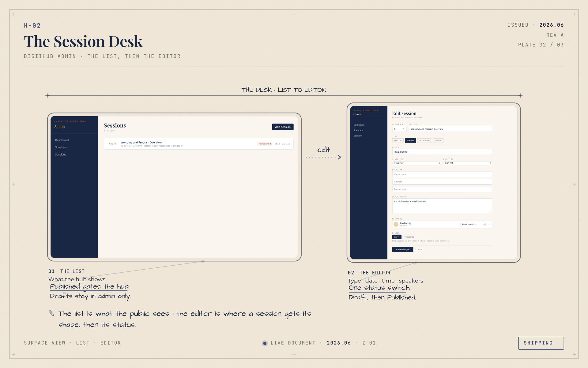Click the Title input field
The width and height of the screenshot is (588, 368).
(x=450, y=129)
